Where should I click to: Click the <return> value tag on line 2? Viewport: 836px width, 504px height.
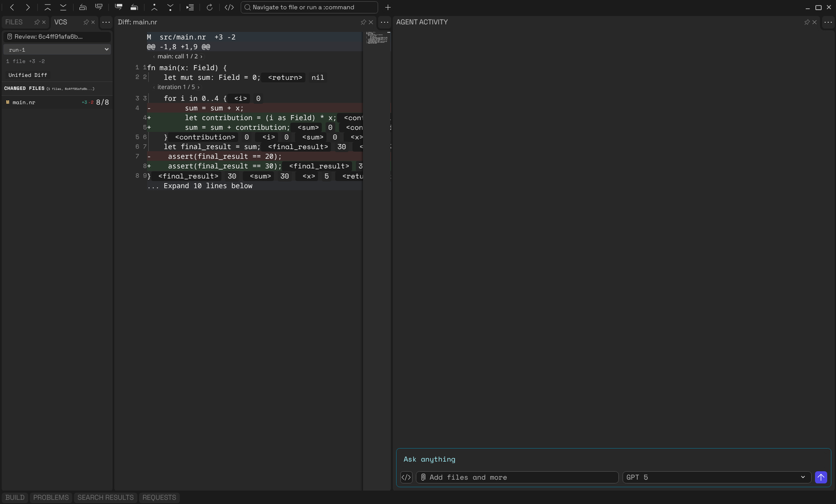pyautogui.click(x=285, y=78)
